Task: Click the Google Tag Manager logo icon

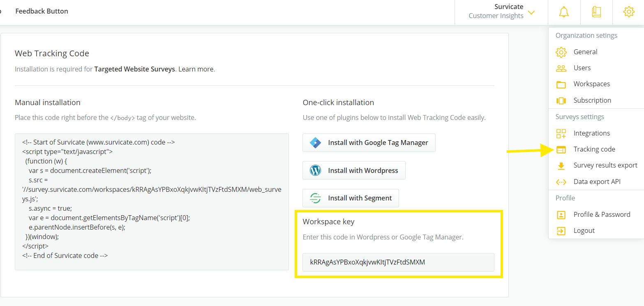Action: coord(315,143)
